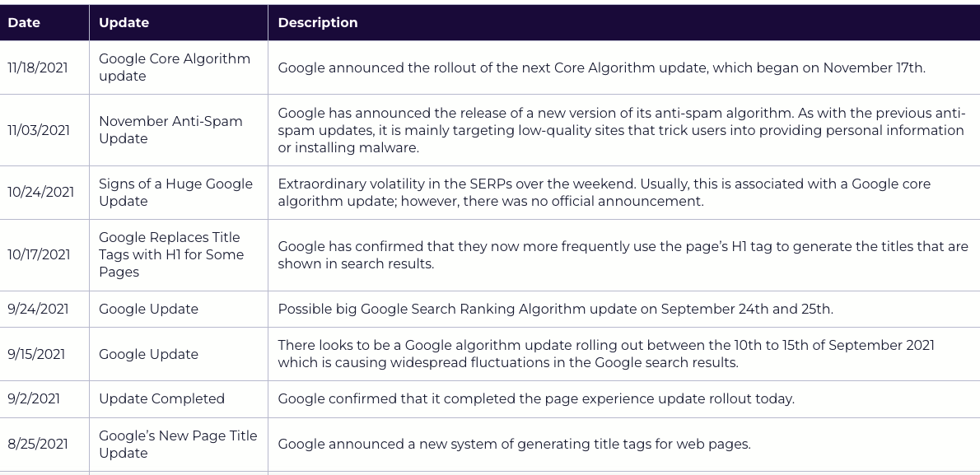Viewport: 980px width, 475px height.
Task: Select the 9/24/2021 Google Update cell
Action: pyautogui.click(x=179, y=309)
